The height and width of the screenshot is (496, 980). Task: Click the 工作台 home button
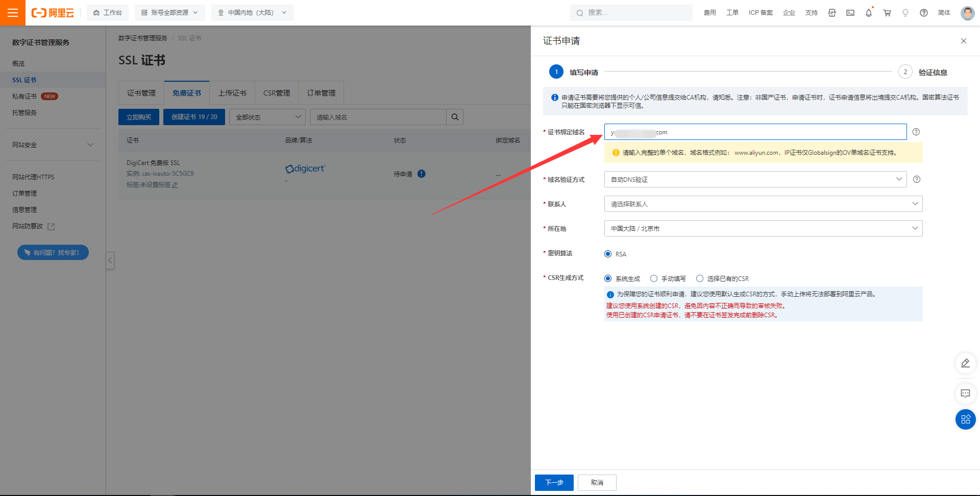pyautogui.click(x=108, y=13)
